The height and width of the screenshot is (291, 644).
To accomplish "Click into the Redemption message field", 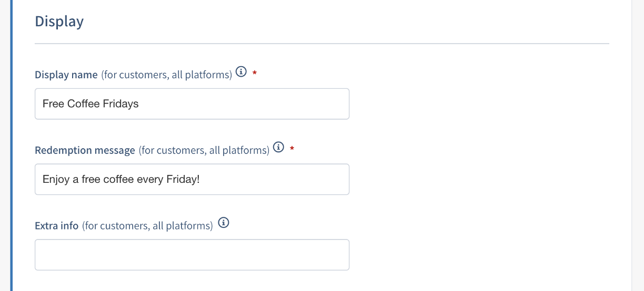I will tap(192, 180).
